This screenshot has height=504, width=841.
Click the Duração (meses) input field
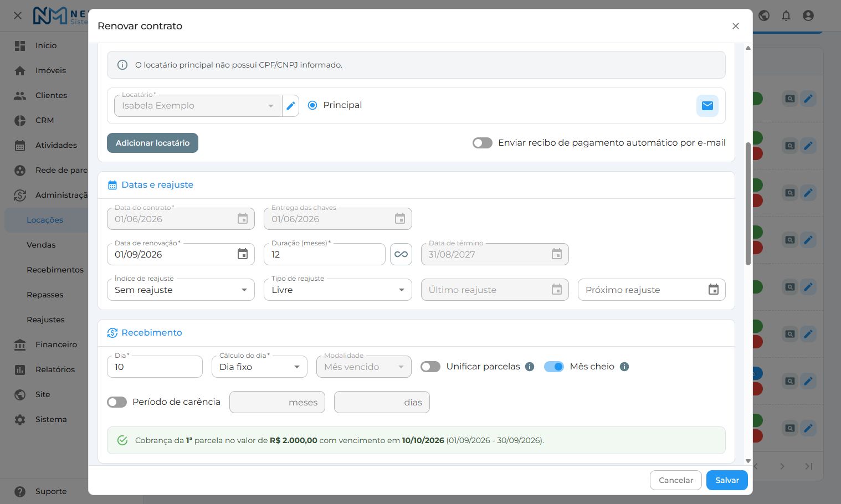point(325,254)
